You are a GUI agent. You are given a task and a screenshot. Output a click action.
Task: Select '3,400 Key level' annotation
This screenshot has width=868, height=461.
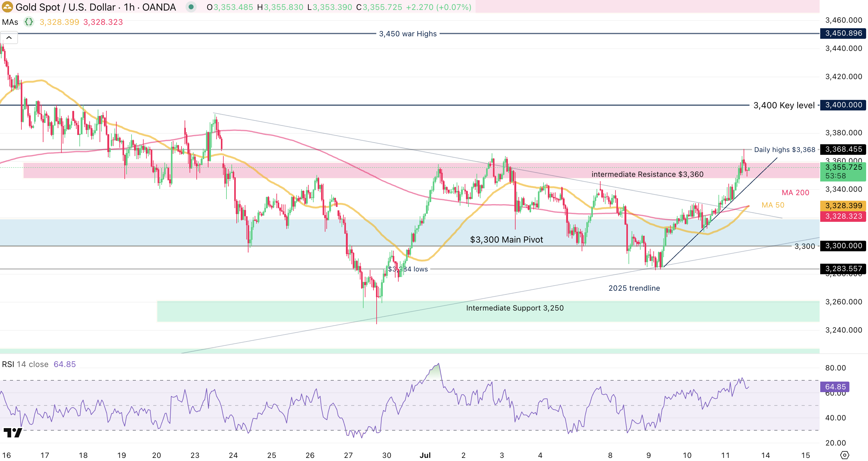(784, 105)
